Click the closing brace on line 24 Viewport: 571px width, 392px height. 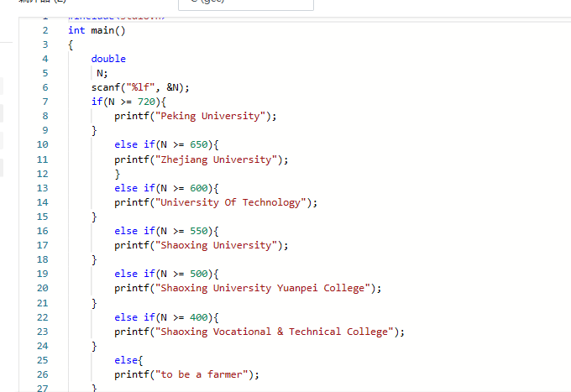(94, 346)
